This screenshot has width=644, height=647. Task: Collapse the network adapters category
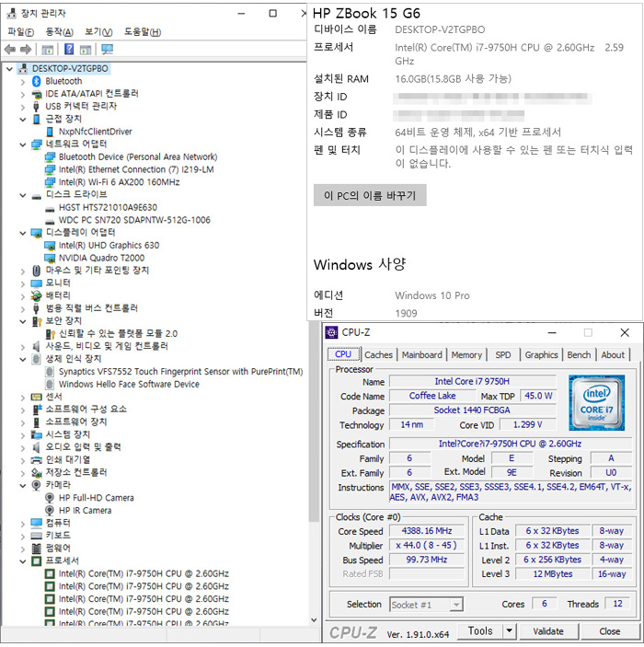tap(23, 144)
